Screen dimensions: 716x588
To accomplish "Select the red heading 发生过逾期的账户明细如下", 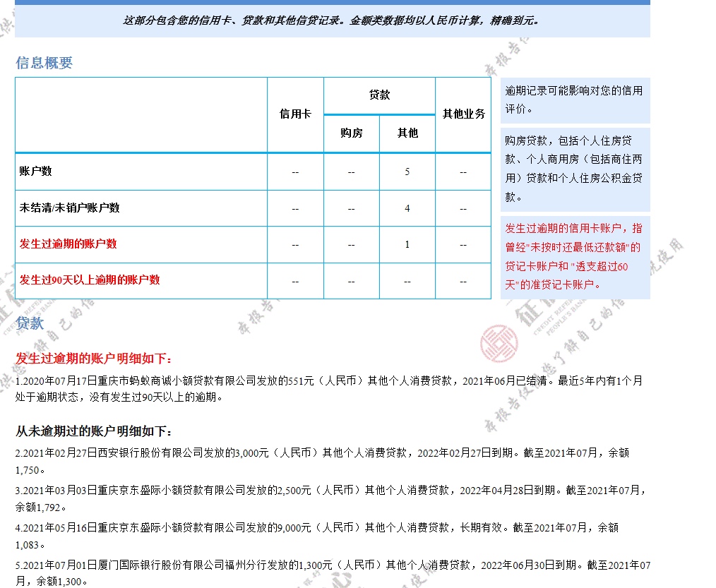I will pos(94,359).
